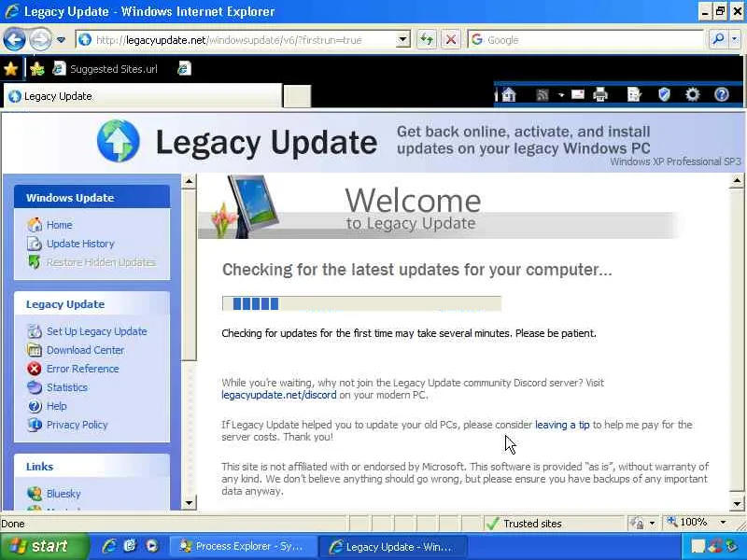Image resolution: width=747 pixels, height=560 pixels.
Task: Click sidebar scrollbar up arrow
Action: coord(190,181)
